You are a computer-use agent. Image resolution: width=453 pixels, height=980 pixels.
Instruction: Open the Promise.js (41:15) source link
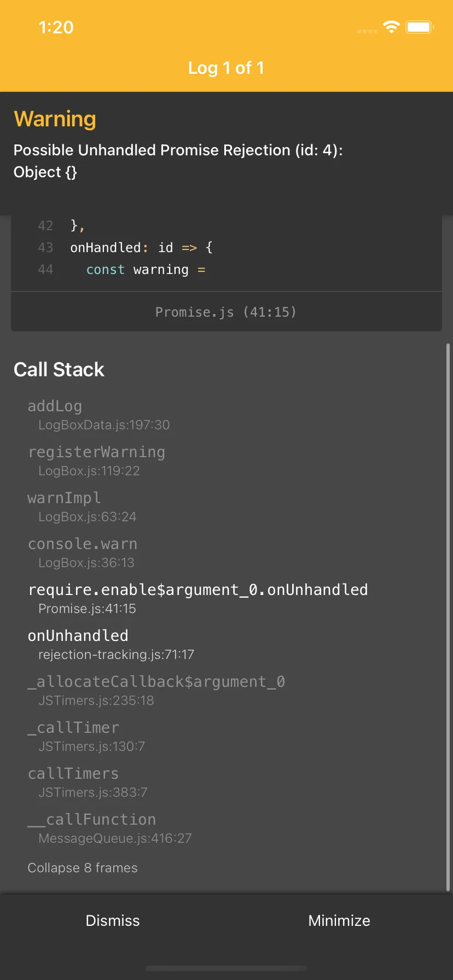click(x=226, y=312)
